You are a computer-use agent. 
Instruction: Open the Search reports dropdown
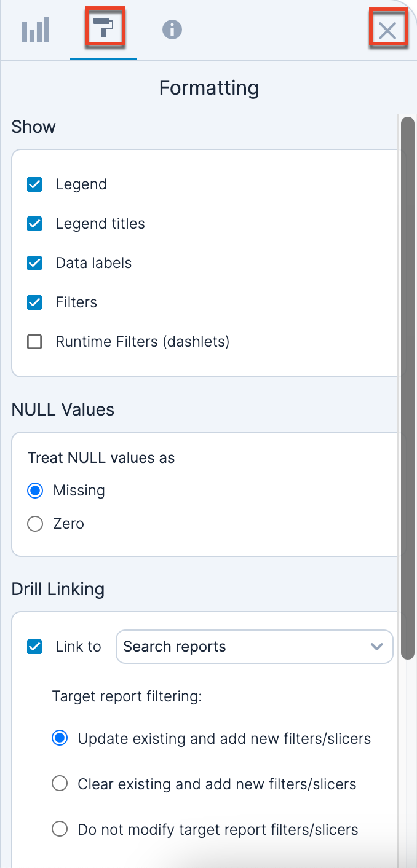pyautogui.click(x=246, y=647)
